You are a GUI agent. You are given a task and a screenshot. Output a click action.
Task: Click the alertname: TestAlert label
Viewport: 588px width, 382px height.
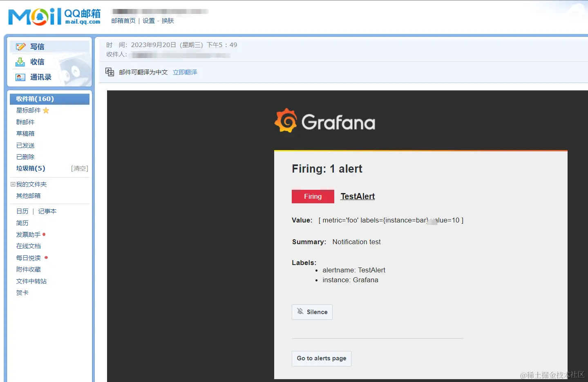pyautogui.click(x=354, y=270)
